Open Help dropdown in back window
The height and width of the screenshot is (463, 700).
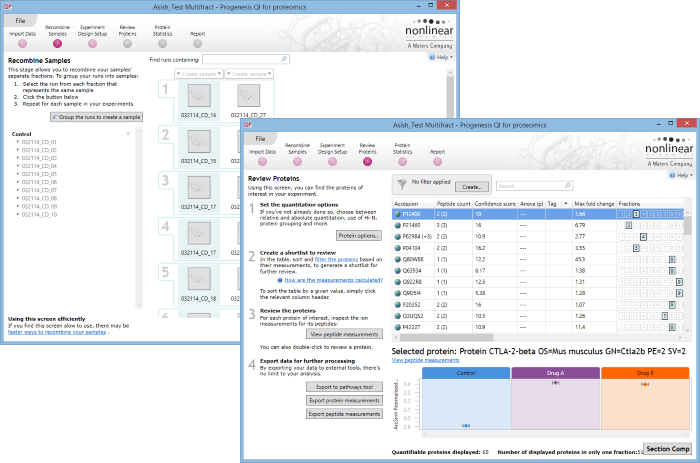coord(441,57)
